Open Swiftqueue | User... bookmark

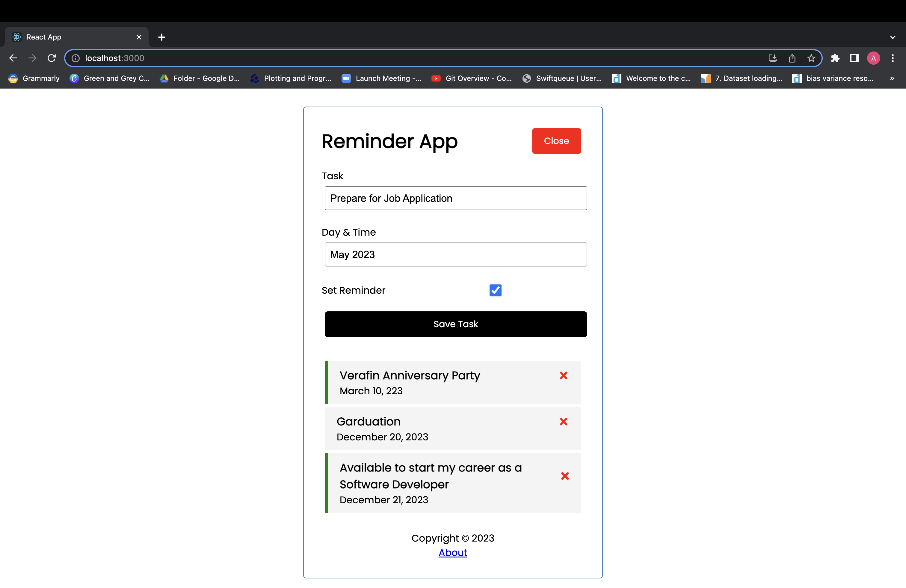(x=562, y=78)
